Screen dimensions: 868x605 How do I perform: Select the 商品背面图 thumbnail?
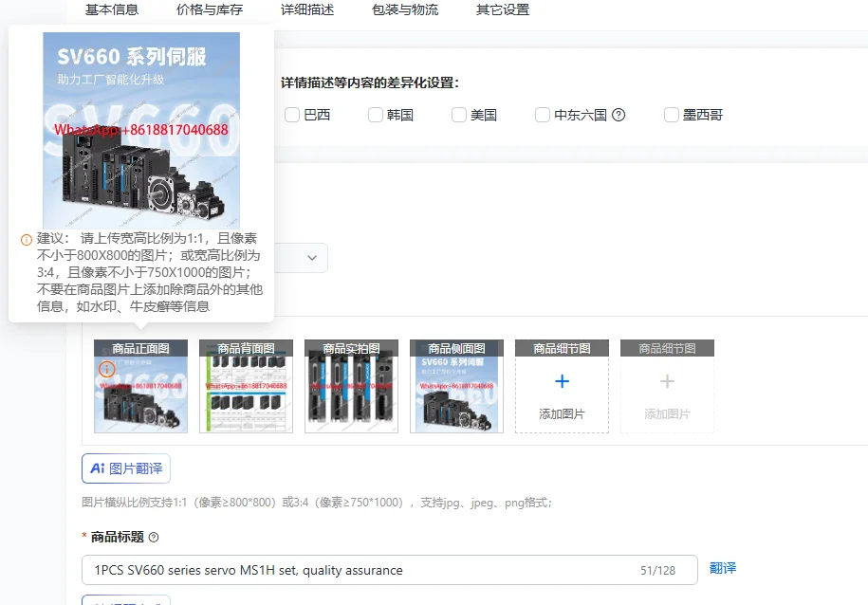pyautogui.click(x=246, y=386)
